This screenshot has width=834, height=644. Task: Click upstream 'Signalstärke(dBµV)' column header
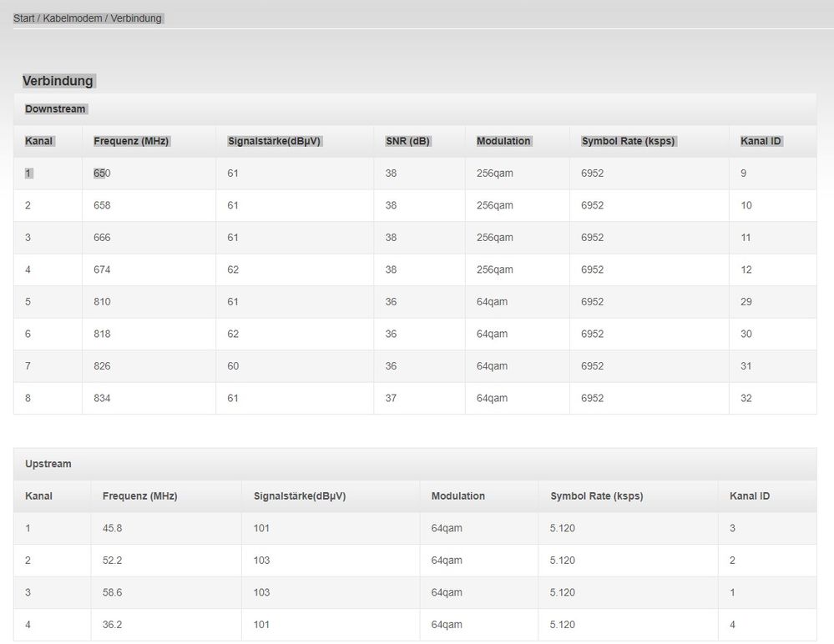point(300,496)
